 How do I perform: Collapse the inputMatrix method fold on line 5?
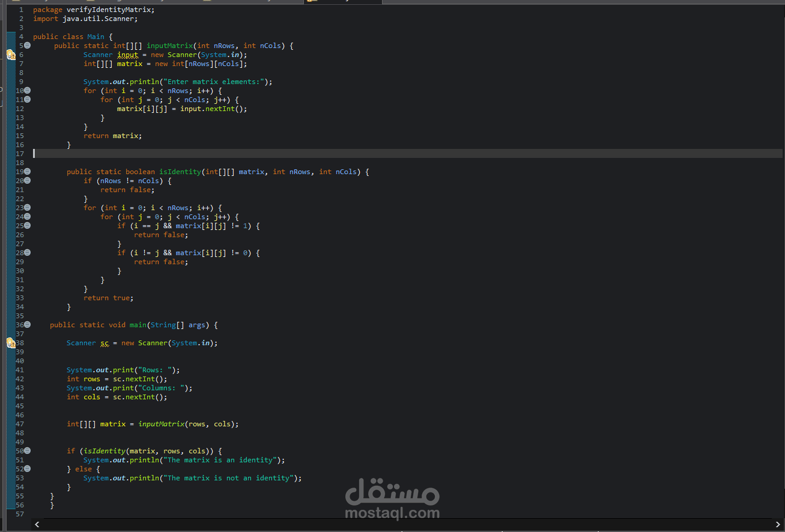(x=28, y=46)
